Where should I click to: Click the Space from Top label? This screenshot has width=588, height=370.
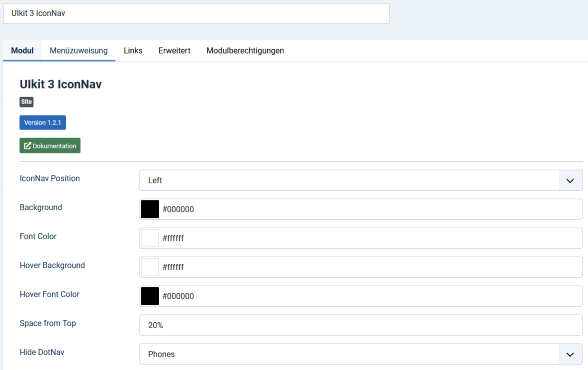pyautogui.click(x=48, y=323)
